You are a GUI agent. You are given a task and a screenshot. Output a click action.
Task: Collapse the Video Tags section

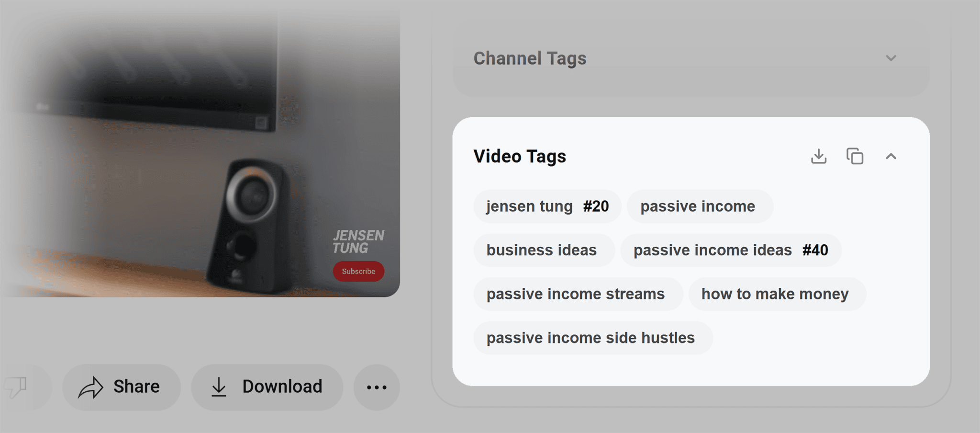891,156
